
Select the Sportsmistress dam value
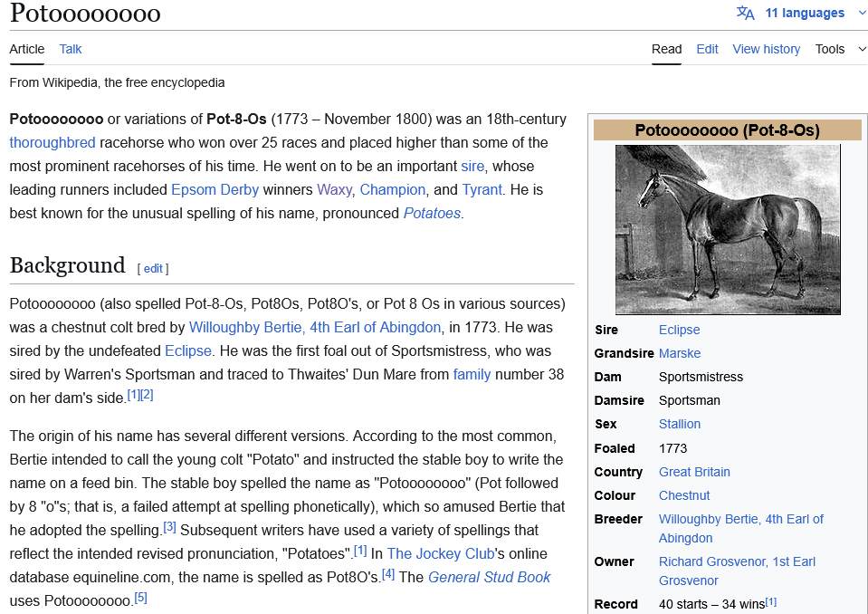701,377
